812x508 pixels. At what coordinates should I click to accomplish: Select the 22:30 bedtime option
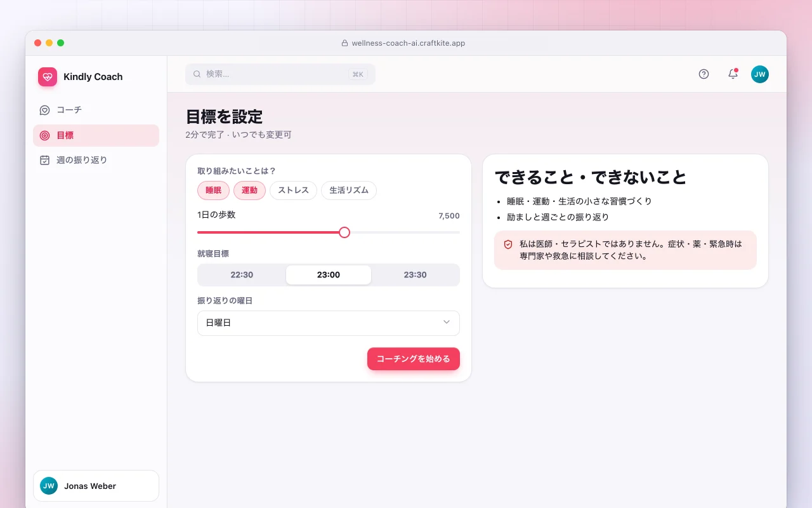click(x=242, y=275)
